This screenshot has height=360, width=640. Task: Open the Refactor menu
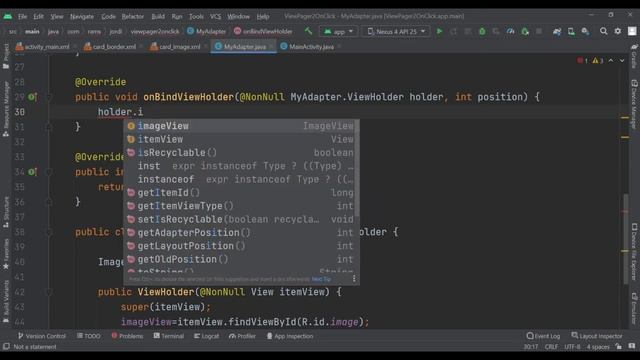coord(133,16)
